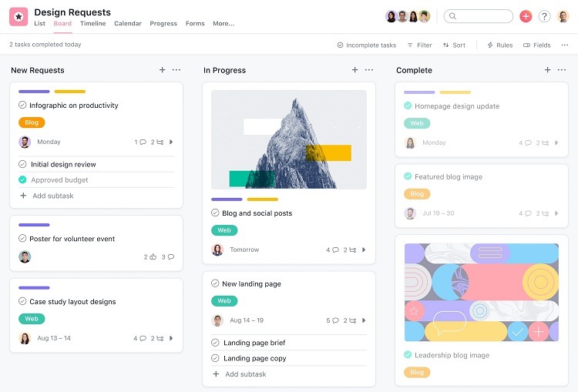Check off the Initial design review subtask
Screen dimensions: 578x392
coord(23,164)
